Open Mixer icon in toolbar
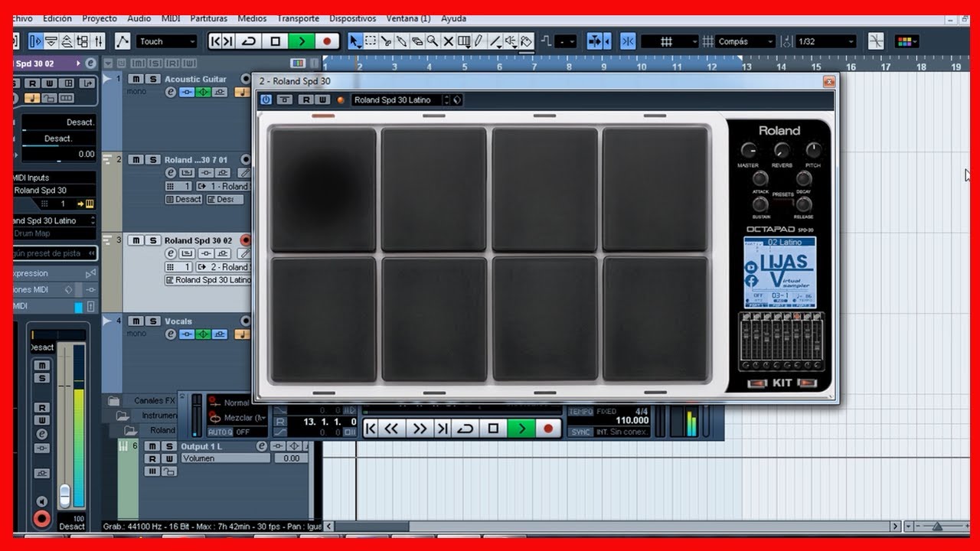This screenshot has height=551, width=980. (x=98, y=41)
